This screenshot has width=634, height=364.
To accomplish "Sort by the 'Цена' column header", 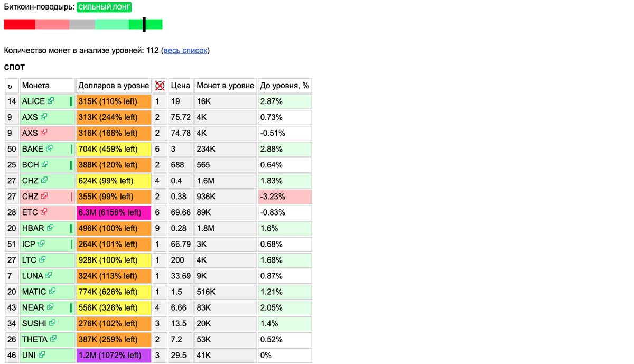I will pyautogui.click(x=181, y=86).
